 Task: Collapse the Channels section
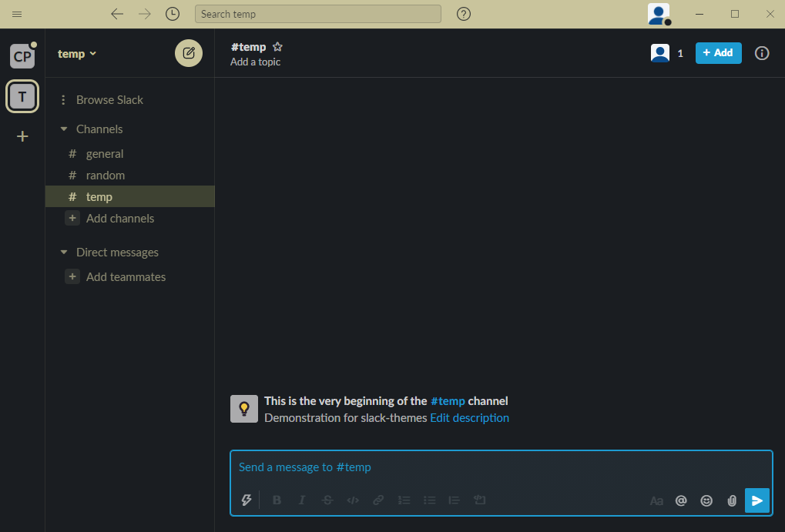(x=64, y=129)
